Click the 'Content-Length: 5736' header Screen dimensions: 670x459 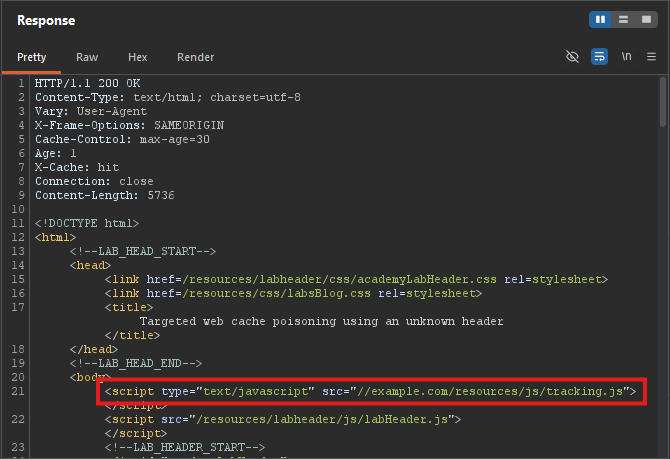coord(105,195)
